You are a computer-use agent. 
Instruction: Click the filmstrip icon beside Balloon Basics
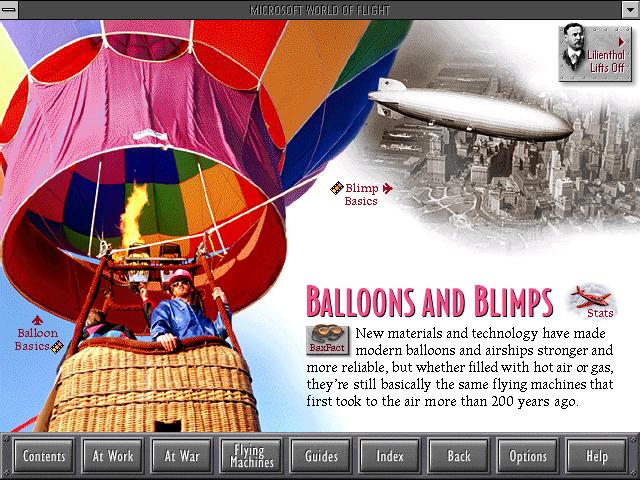(x=57, y=347)
